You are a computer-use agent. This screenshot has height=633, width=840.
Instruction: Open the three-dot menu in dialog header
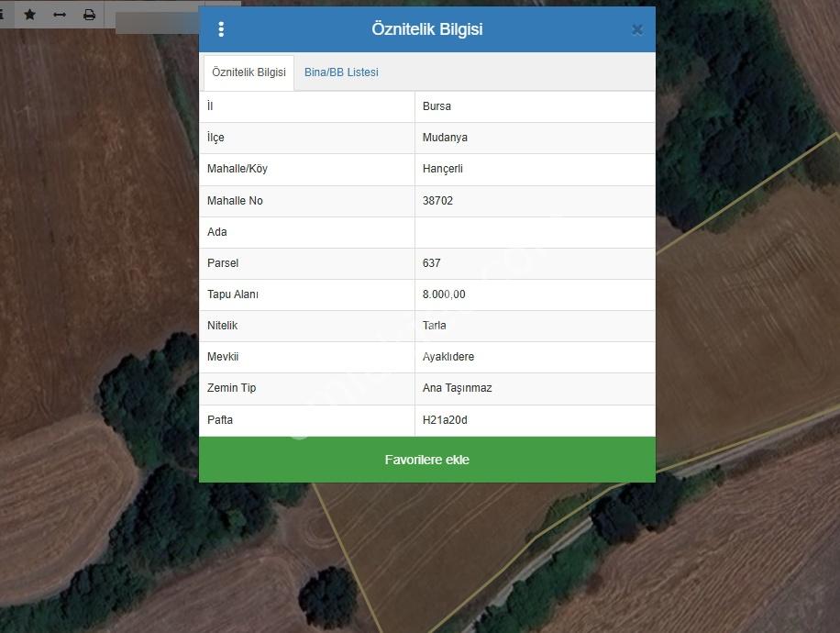point(221,29)
